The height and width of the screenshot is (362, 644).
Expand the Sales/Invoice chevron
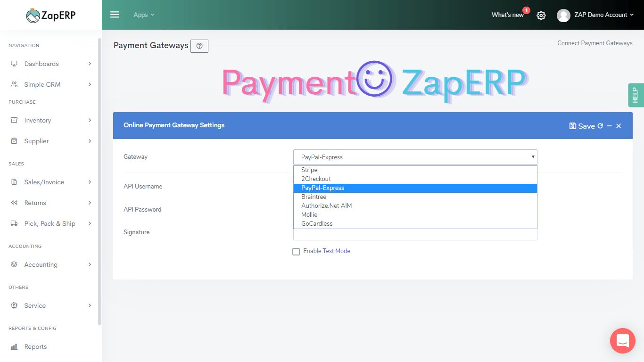click(90, 182)
